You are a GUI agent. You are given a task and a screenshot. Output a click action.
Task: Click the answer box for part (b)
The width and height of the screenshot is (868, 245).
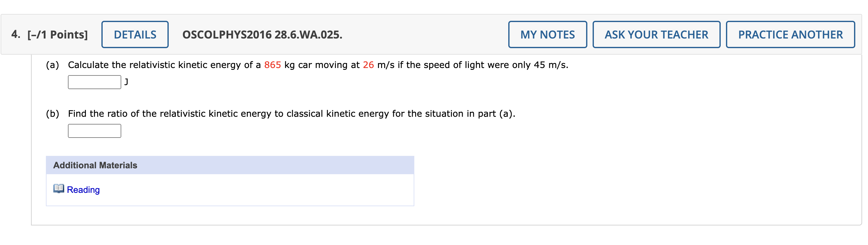(x=94, y=131)
